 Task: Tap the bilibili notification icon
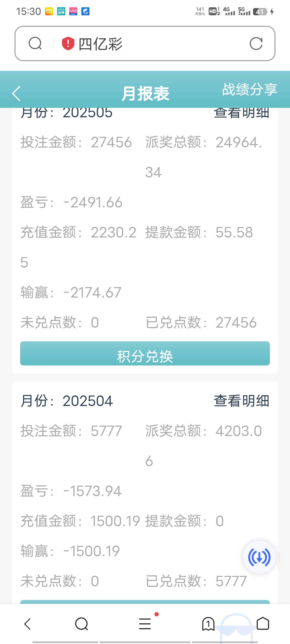pyautogui.click(x=73, y=11)
